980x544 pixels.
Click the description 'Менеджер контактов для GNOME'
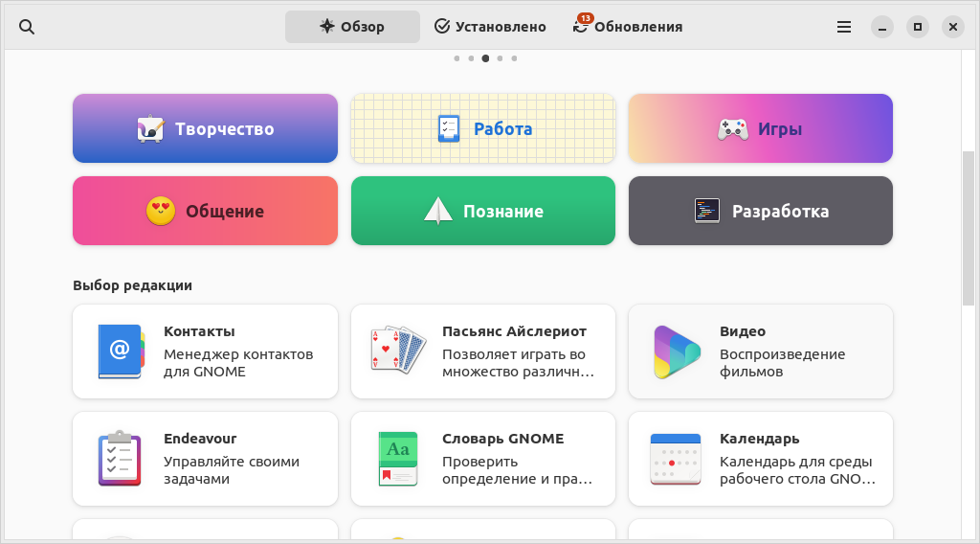(x=238, y=363)
